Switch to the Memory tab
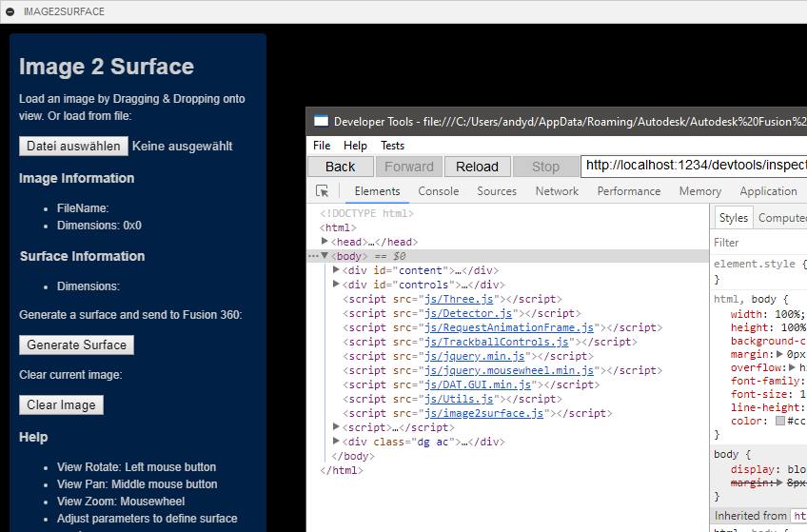 [x=700, y=191]
